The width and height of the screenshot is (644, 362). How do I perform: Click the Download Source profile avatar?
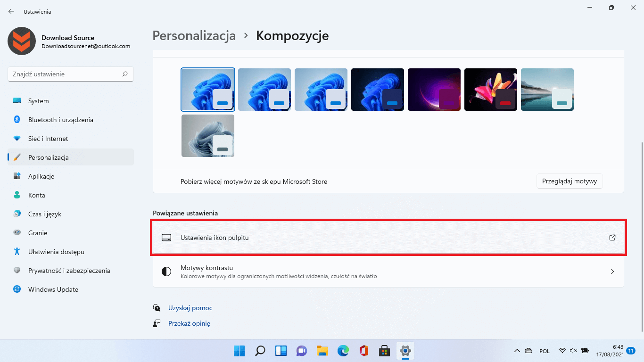click(x=22, y=41)
